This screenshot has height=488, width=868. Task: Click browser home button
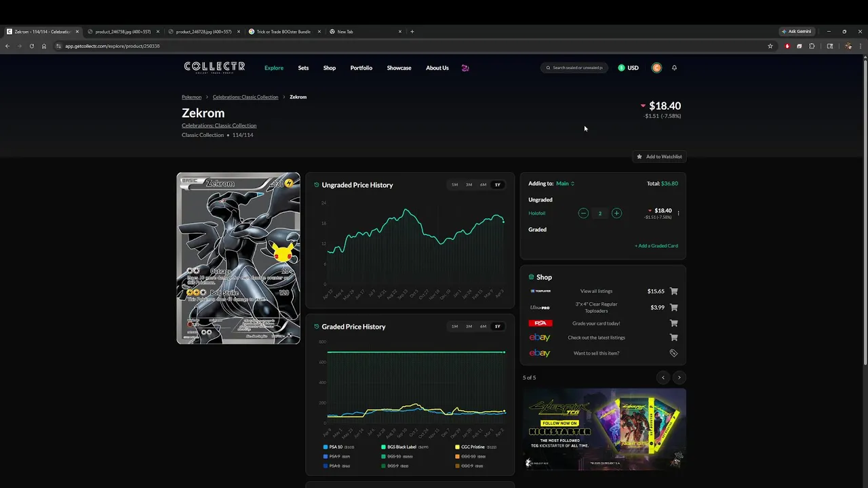43,46
